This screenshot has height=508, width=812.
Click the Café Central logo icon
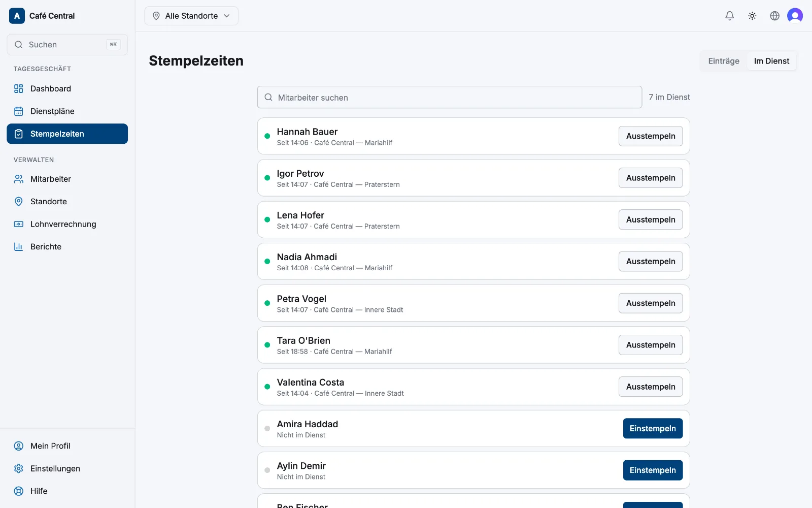[17, 16]
